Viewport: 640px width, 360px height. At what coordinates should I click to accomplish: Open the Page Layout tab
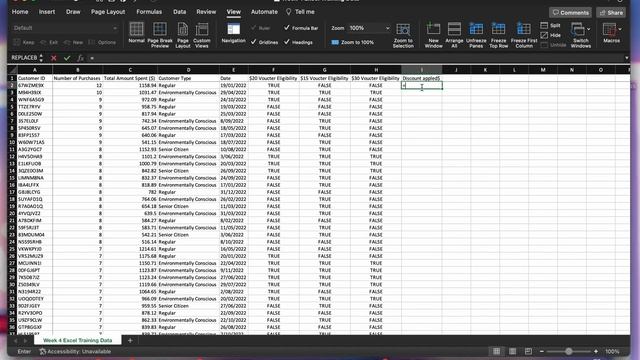tap(108, 12)
